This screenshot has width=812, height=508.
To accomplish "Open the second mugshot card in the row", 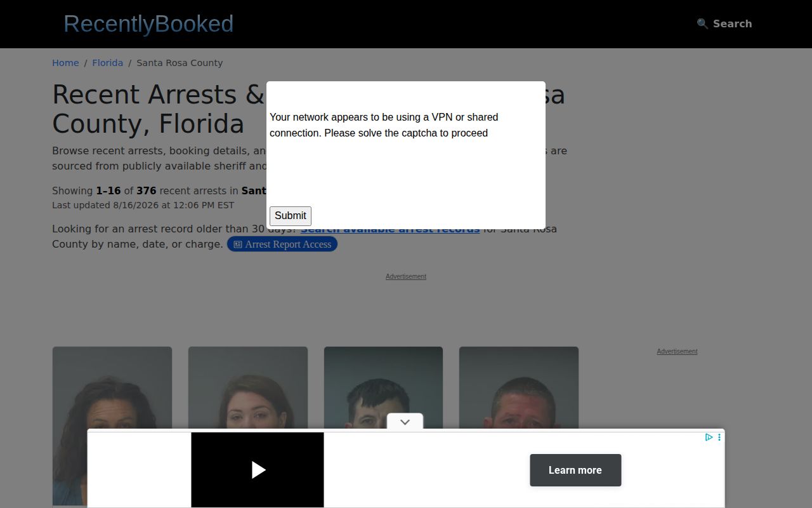I will (248, 426).
